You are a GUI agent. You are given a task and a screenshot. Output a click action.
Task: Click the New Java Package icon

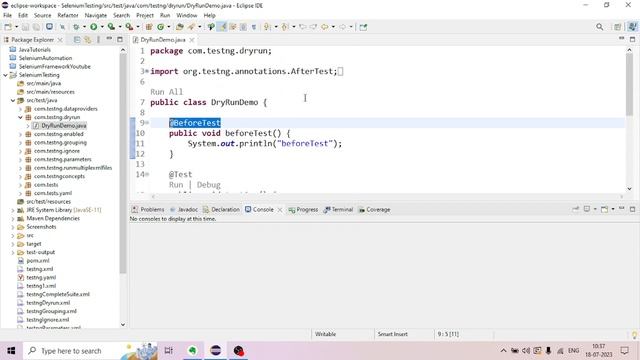tap(149, 27)
